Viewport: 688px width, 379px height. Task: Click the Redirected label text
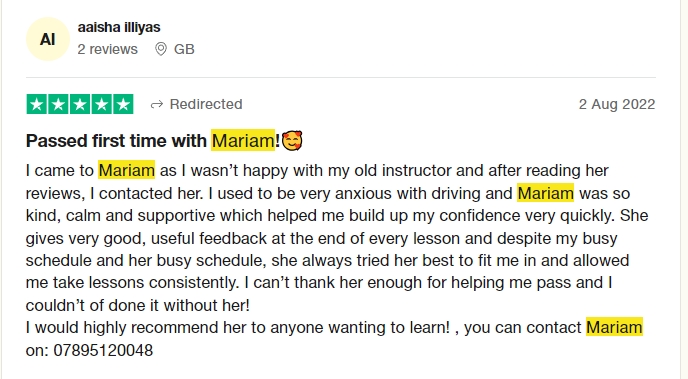[x=206, y=104]
